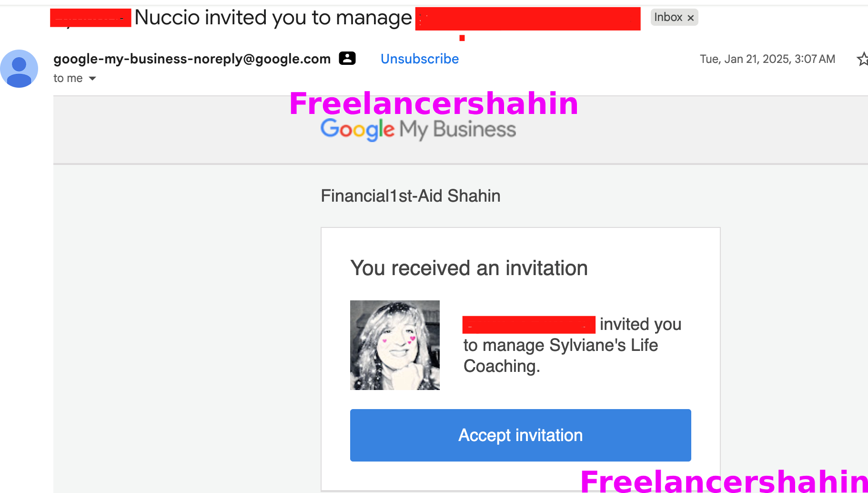Select the google-my-business-noreply sender address
This screenshot has height=493, width=868.
pyautogui.click(x=192, y=59)
